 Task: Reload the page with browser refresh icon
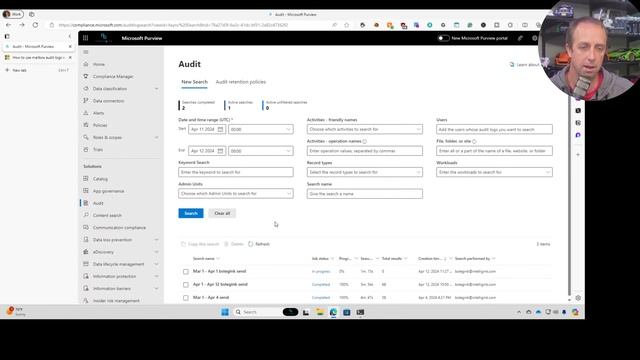pyautogui.click(x=35, y=25)
